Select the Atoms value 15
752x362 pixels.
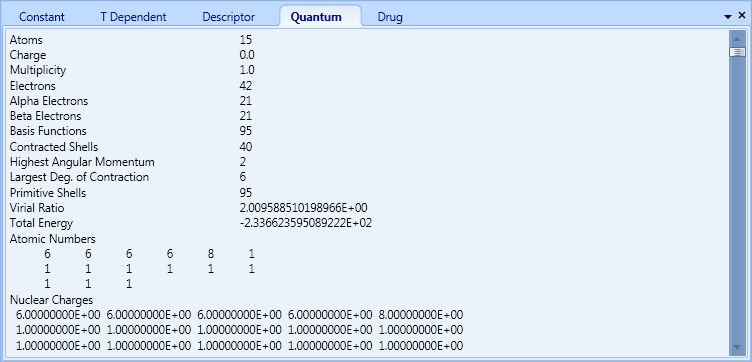(246, 40)
